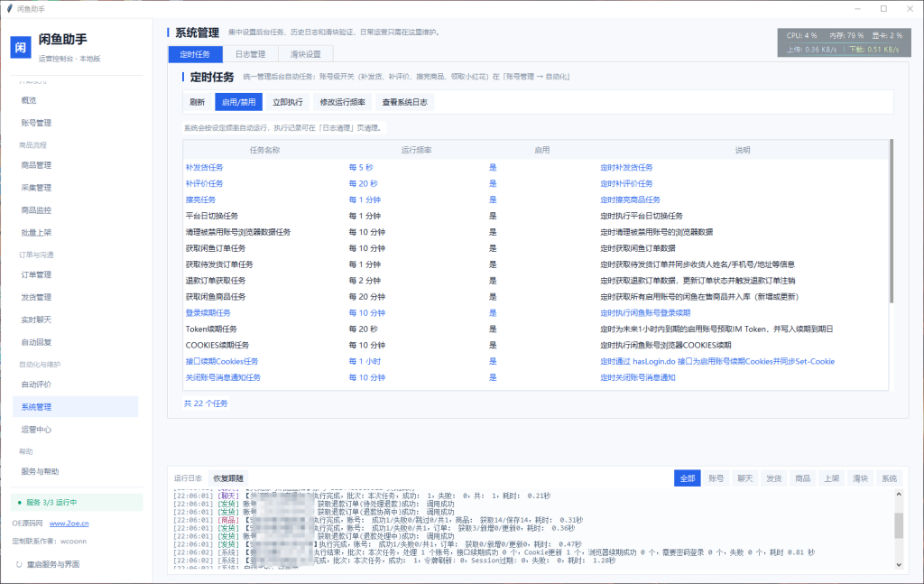This screenshot has width=924, height=584.
Task: Open 自动评价 sidebar page
Action: 76,385
